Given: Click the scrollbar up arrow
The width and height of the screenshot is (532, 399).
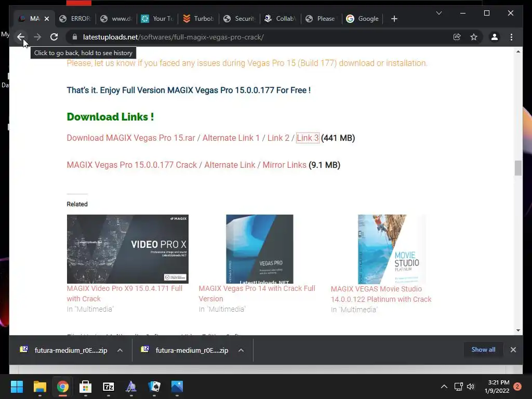Looking at the screenshot, I should click(x=518, y=51).
